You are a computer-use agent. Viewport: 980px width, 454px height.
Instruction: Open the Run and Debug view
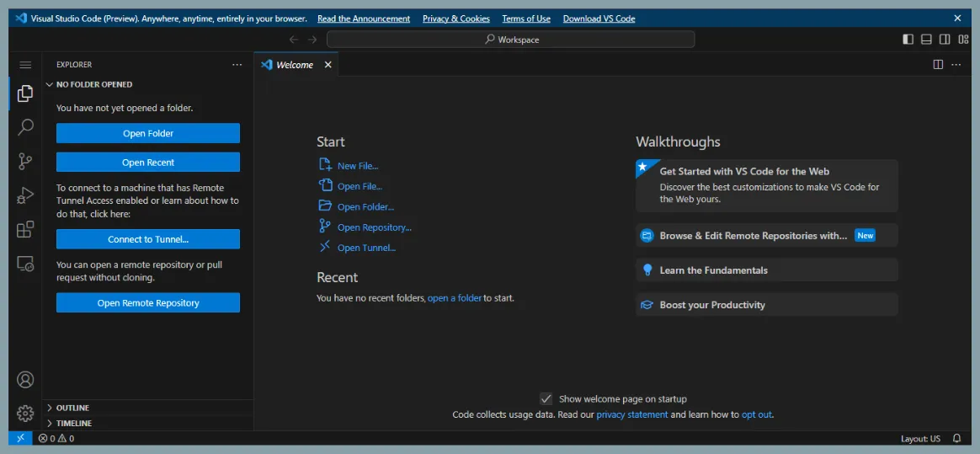point(25,195)
